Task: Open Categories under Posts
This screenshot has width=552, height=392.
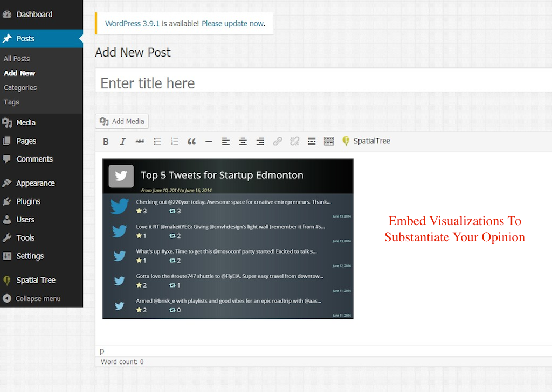Action: coord(20,88)
